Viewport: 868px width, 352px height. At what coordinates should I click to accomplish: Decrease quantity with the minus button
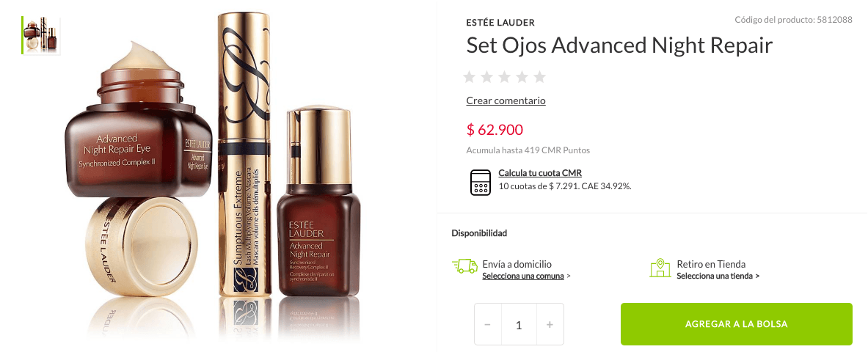point(488,324)
